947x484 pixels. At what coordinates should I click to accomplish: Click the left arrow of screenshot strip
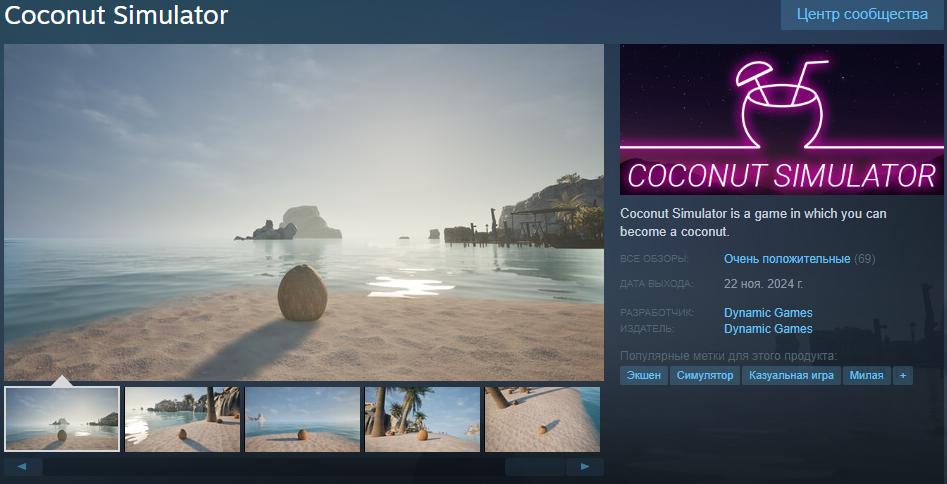[x=23, y=466]
